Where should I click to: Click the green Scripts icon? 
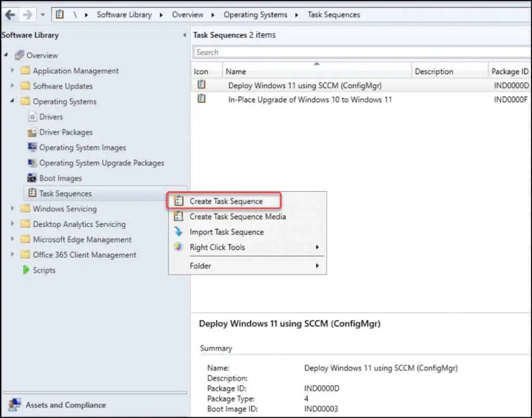[x=26, y=270]
